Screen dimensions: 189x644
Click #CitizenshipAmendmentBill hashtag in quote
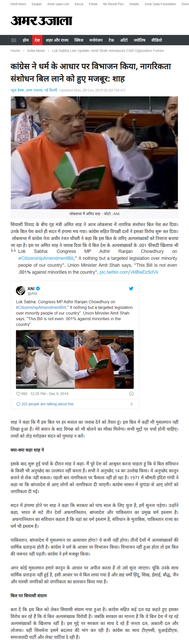46,258
